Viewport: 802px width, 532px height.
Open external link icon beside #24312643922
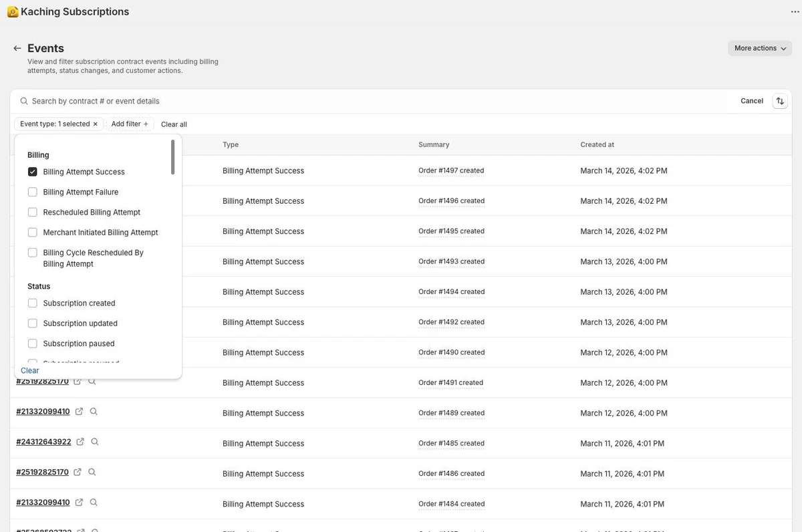coord(80,442)
